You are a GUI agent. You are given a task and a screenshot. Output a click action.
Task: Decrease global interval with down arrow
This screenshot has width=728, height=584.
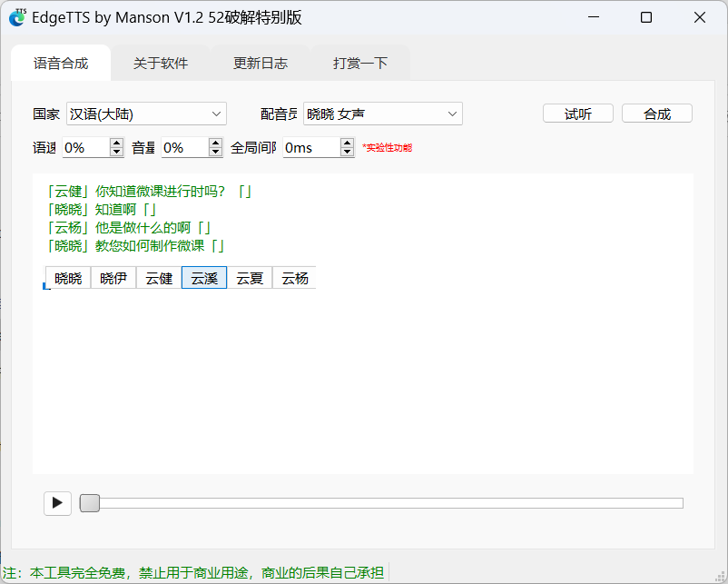click(347, 152)
